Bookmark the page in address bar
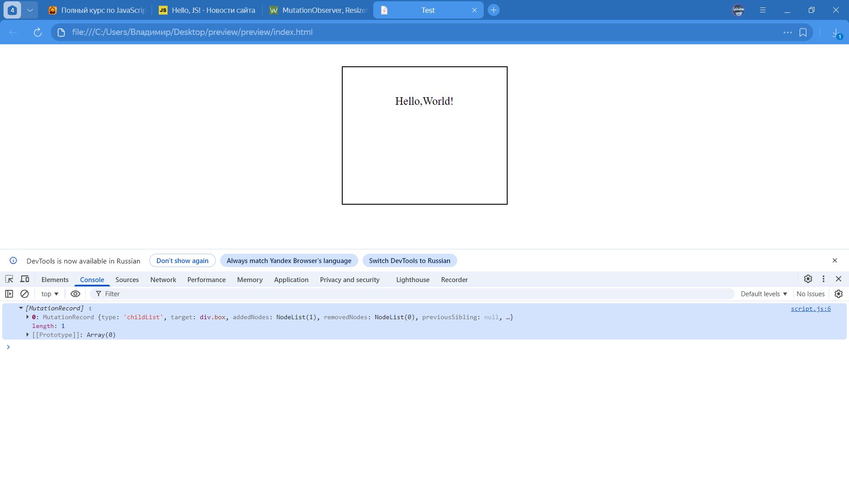The height and width of the screenshot is (504, 849). point(803,32)
